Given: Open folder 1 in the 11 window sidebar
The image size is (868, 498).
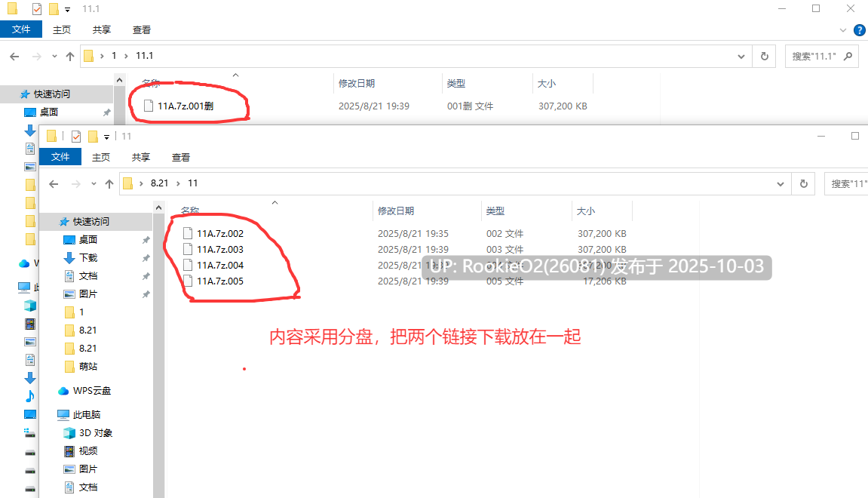Looking at the screenshot, I should 81,312.
